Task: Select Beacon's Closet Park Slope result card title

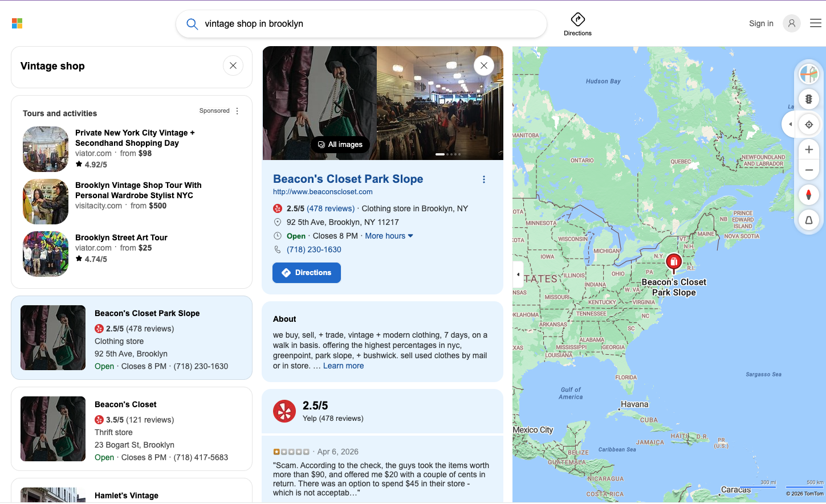Action: pos(147,313)
